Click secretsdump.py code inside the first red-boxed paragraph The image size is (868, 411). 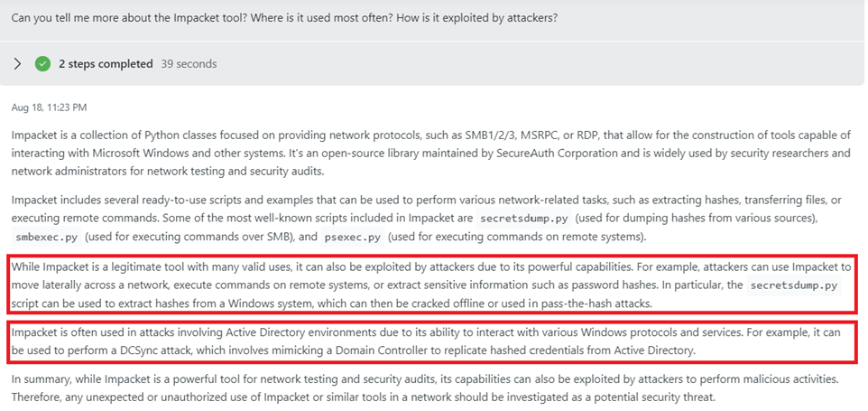coord(792,286)
